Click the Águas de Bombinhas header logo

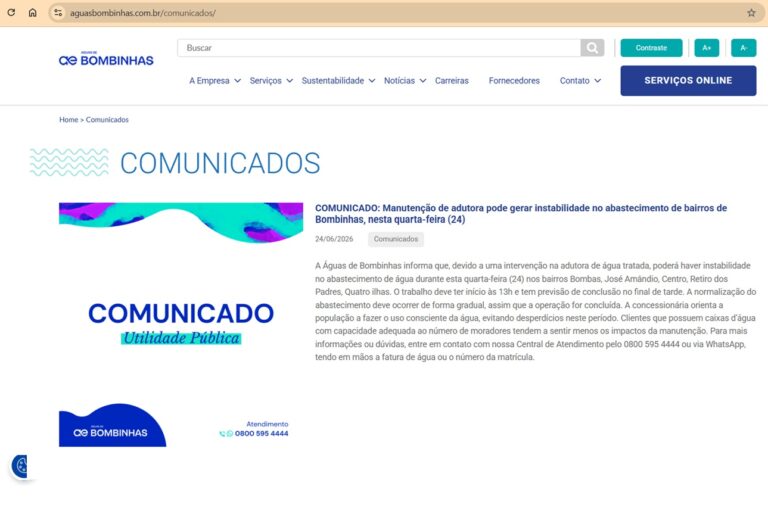tap(106, 59)
